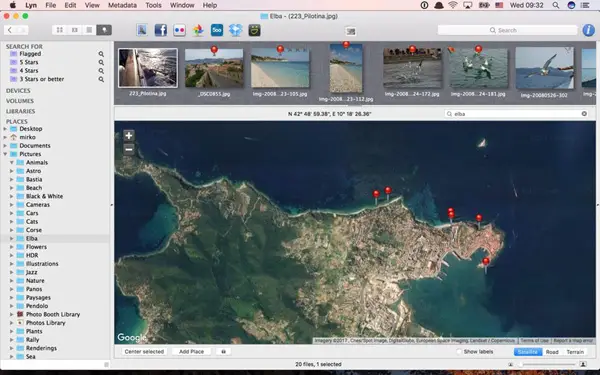The image size is (600, 375).
Task: Expand the Desktop folder
Action: pyautogui.click(x=5, y=129)
